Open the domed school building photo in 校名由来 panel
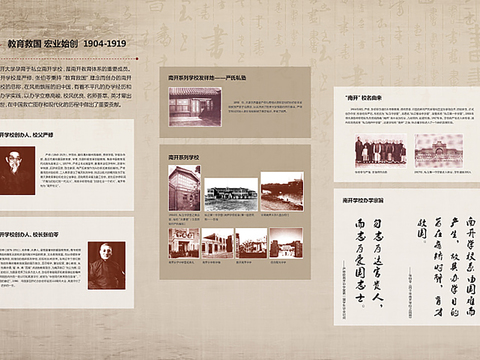This screenshot has height=360, width=480. (439, 151)
